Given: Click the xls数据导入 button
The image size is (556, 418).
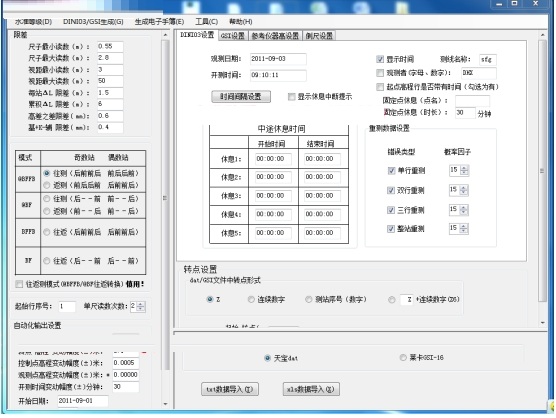Looking at the screenshot, I should [x=311, y=389].
